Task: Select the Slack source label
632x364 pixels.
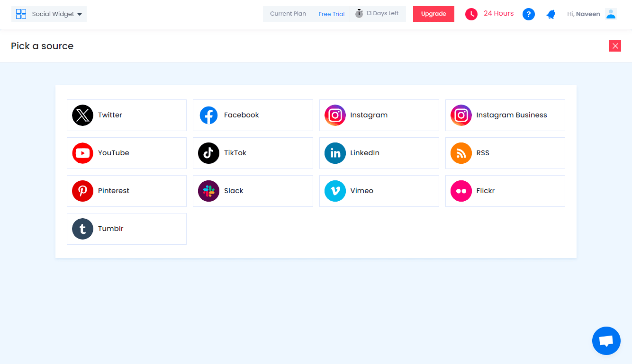Action: (234, 191)
